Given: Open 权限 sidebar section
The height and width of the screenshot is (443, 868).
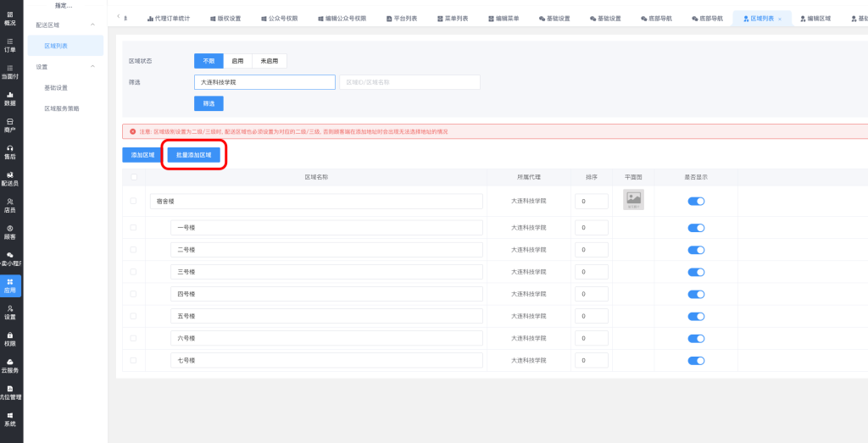Looking at the screenshot, I should 10,339.
